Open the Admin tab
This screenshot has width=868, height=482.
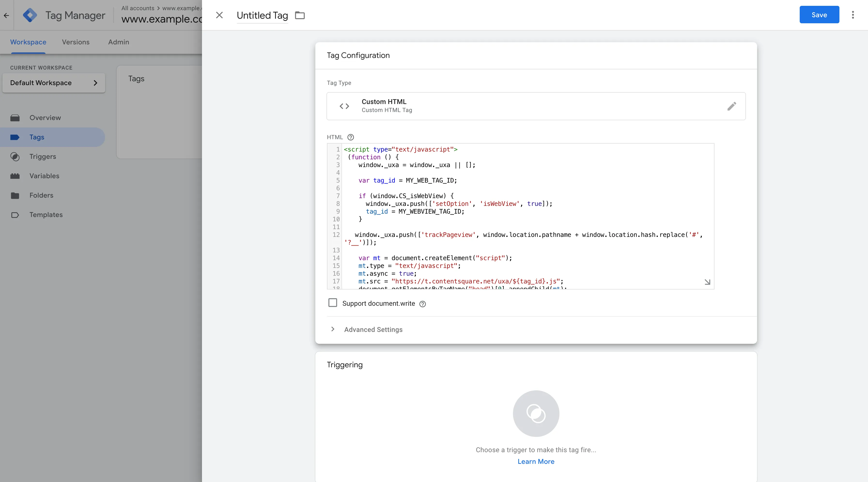point(119,42)
